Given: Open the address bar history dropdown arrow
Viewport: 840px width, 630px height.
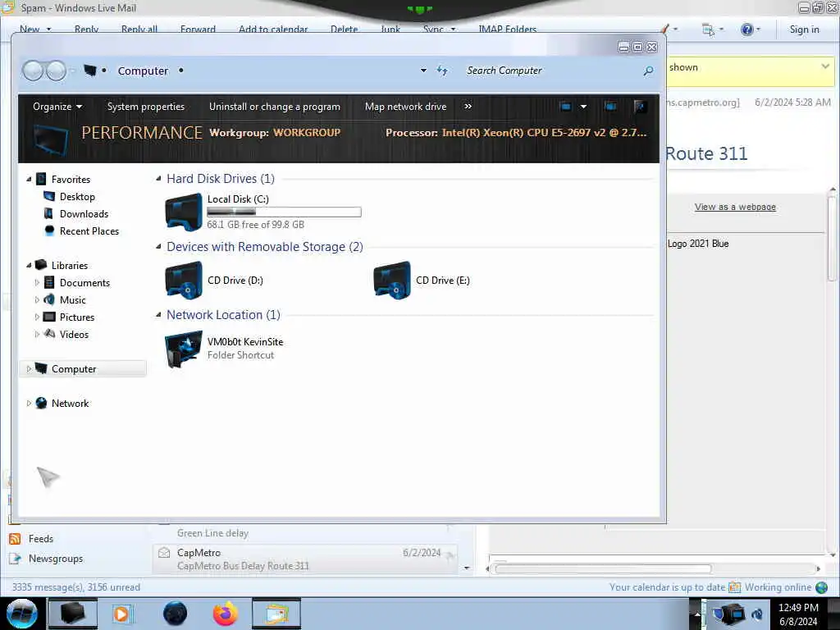Looking at the screenshot, I should 423,71.
